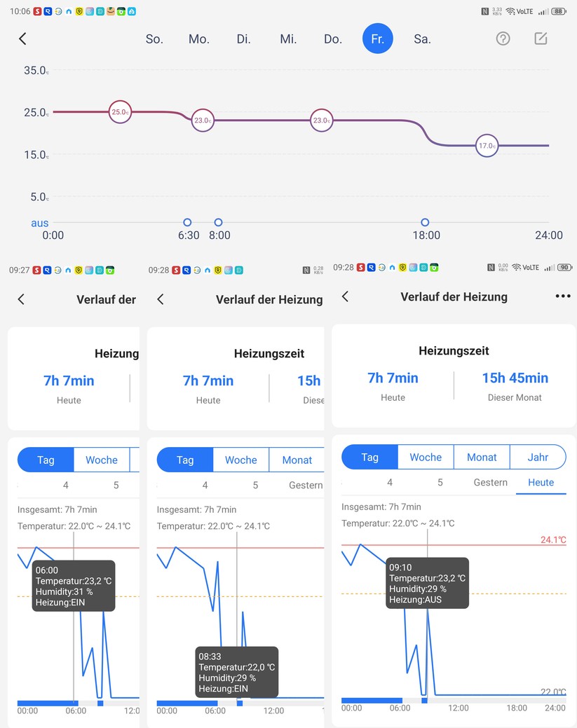577x728 pixels.
Task: Switch to the Monat tab
Action: (482, 457)
